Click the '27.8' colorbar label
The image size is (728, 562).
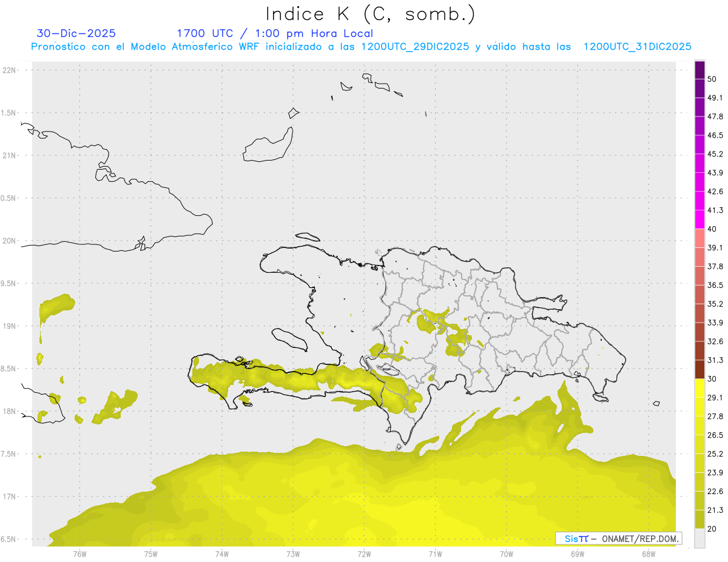(x=715, y=416)
